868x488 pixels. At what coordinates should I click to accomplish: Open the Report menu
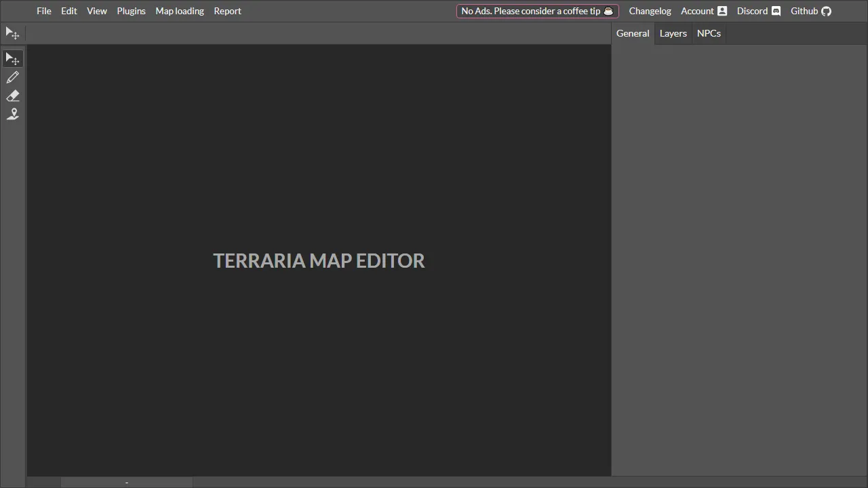[227, 11]
